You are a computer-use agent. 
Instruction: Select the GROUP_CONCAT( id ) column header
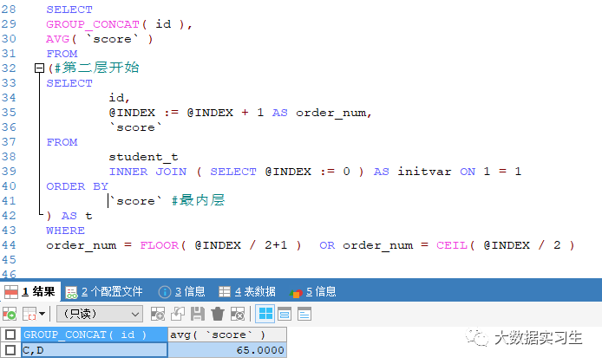click(95, 335)
